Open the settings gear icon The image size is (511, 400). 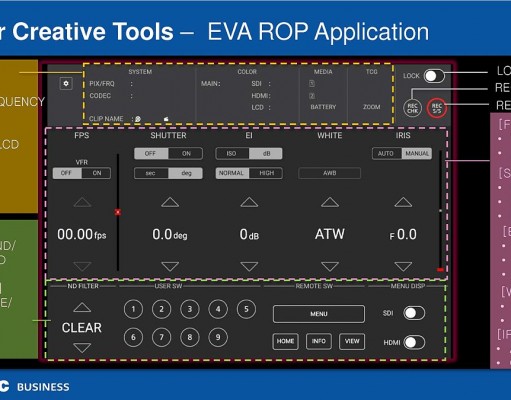click(x=66, y=83)
